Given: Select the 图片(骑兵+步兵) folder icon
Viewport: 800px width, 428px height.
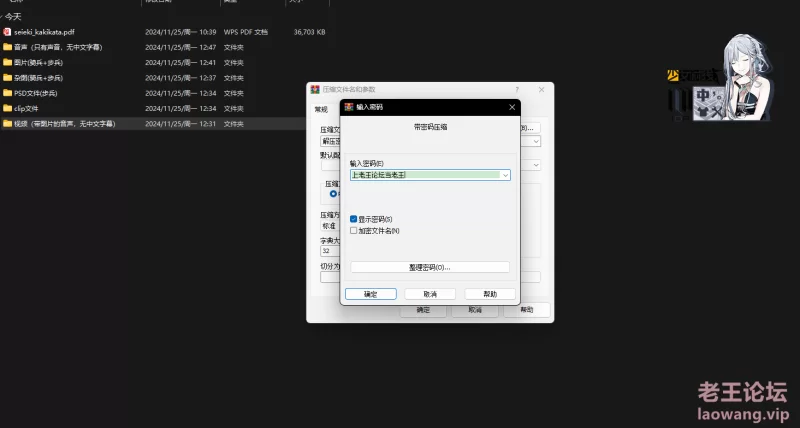Looking at the screenshot, I should coord(7,62).
